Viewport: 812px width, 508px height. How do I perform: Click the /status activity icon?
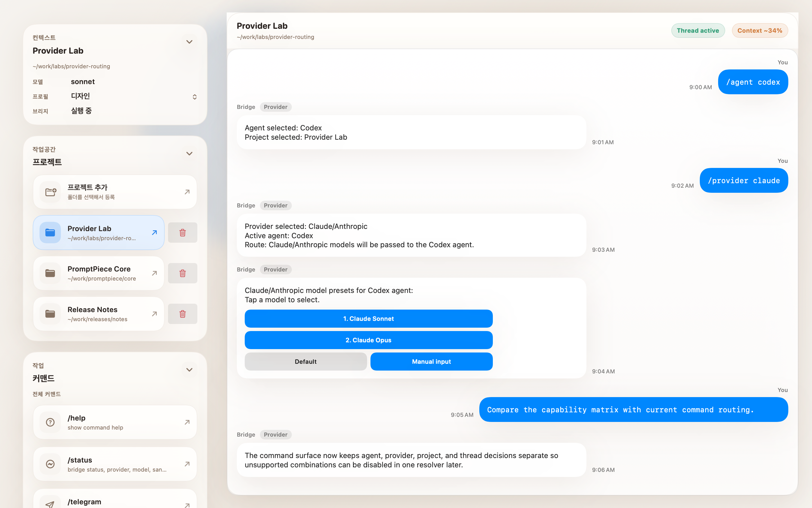click(50, 464)
